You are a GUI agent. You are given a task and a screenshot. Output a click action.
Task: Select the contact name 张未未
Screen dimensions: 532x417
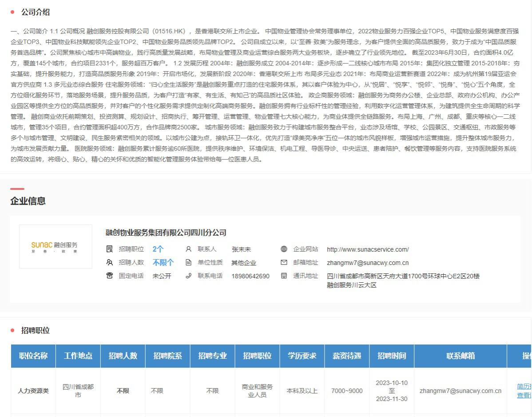tap(241, 249)
